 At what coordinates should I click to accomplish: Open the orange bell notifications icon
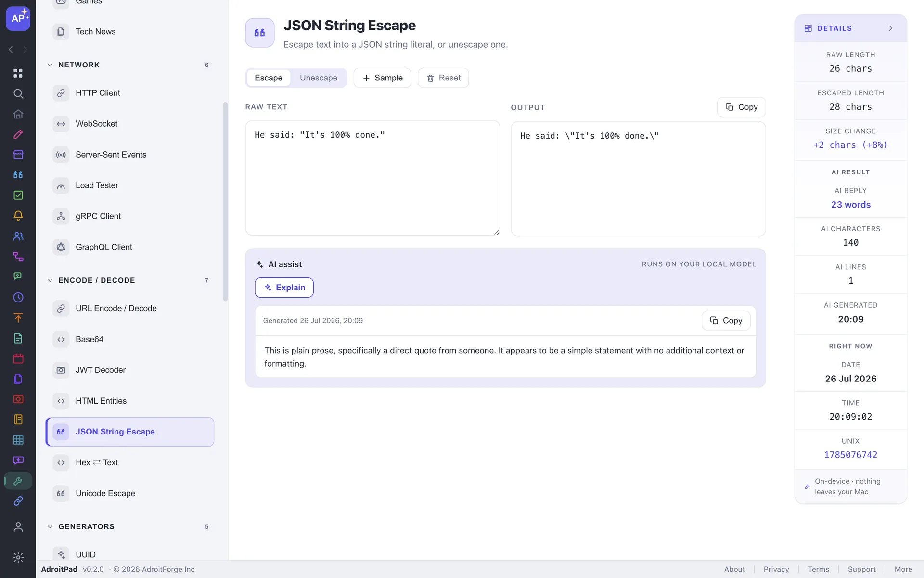click(x=18, y=216)
